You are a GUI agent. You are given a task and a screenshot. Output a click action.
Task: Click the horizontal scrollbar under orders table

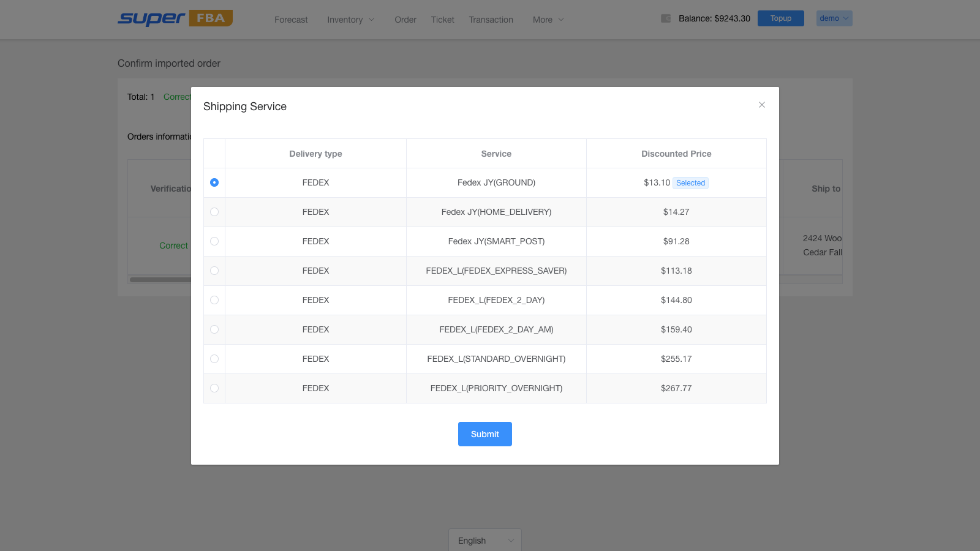160,280
